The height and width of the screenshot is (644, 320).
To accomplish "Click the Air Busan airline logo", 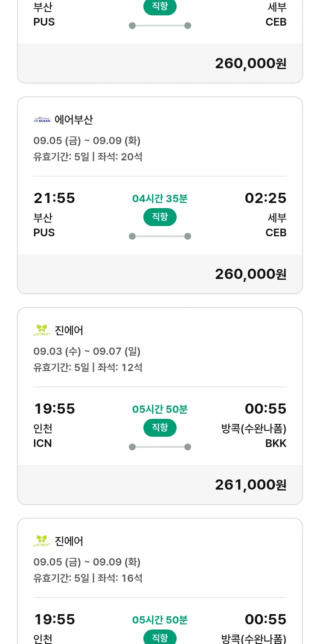I will point(42,120).
